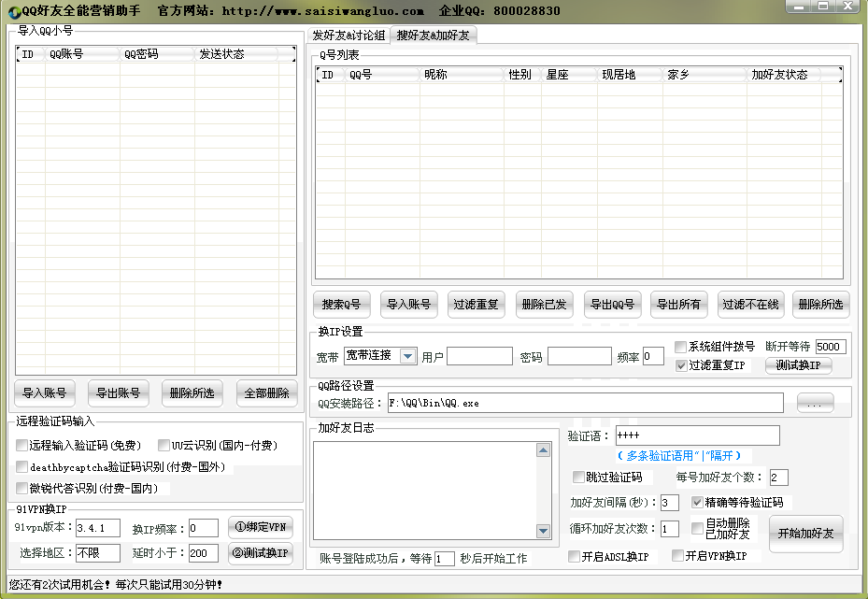Click the 导出账号 button
868x599 pixels.
pyautogui.click(x=119, y=393)
